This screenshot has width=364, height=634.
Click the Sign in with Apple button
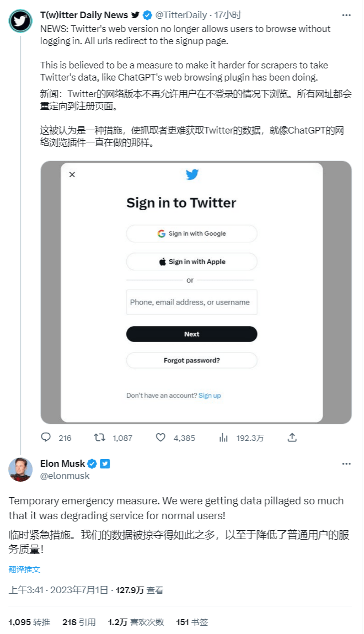(x=192, y=262)
